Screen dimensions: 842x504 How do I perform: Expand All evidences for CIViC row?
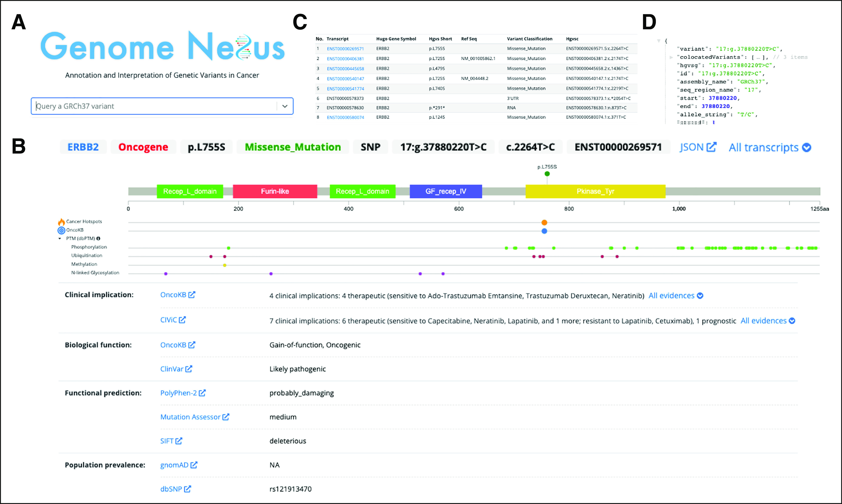pos(768,321)
